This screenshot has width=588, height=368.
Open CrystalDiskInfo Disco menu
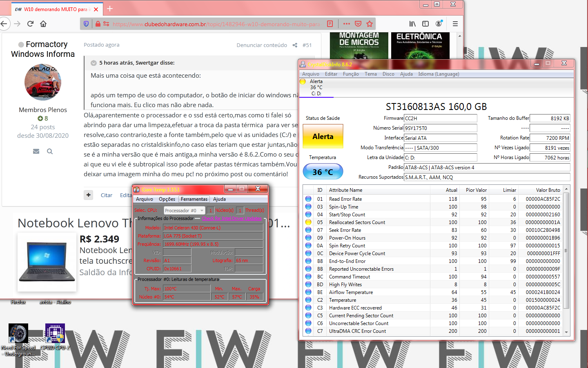388,74
